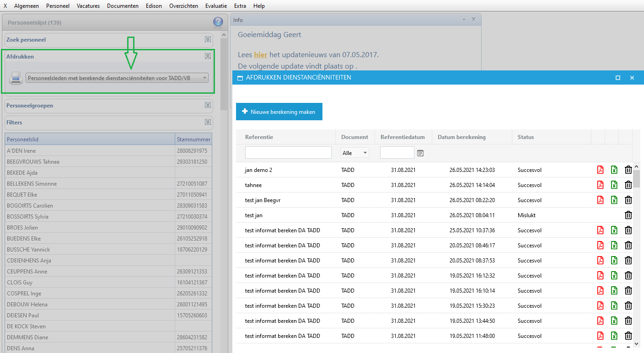Export calculation of 20.05.2021 08:37:53 to Excel
Image resolution: width=644 pixels, height=353 pixels.
point(614,261)
